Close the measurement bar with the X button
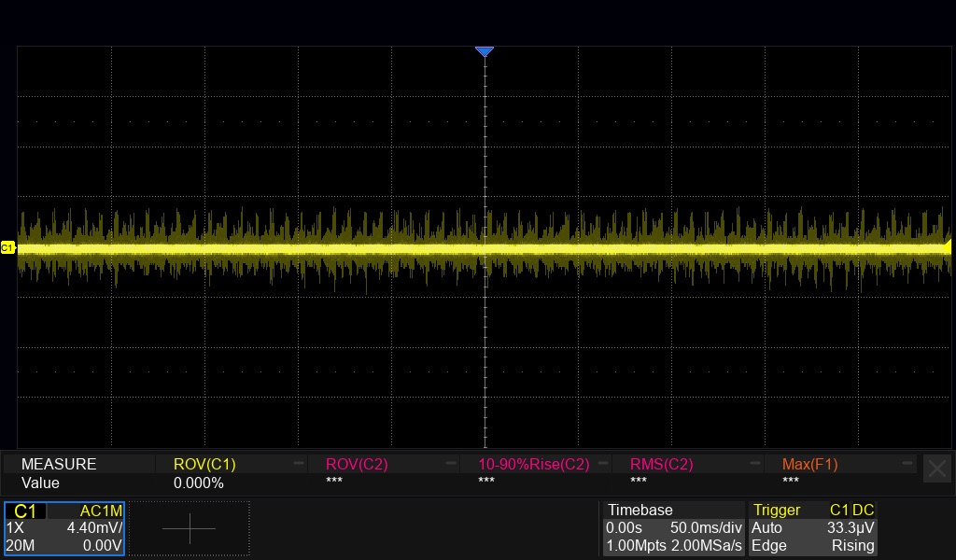 pos(937,469)
